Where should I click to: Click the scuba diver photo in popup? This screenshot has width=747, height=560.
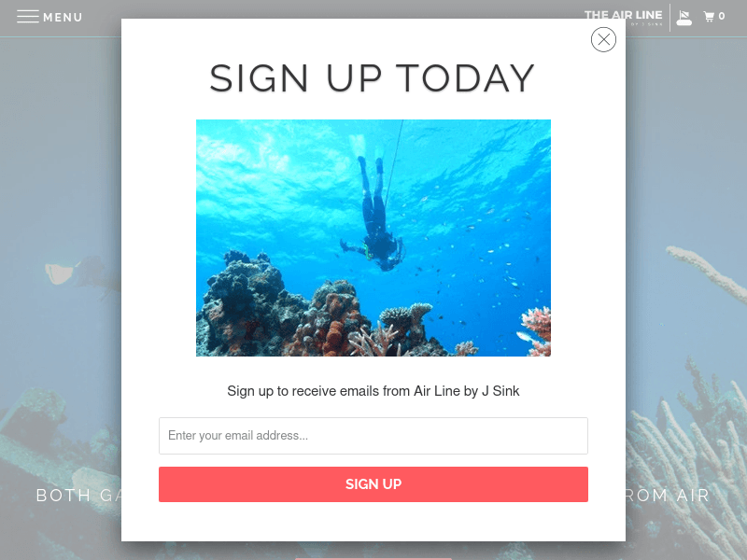tap(373, 238)
